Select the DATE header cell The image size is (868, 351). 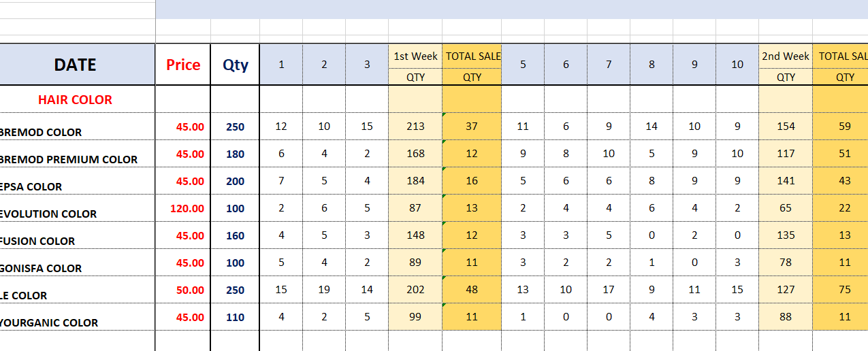point(75,65)
